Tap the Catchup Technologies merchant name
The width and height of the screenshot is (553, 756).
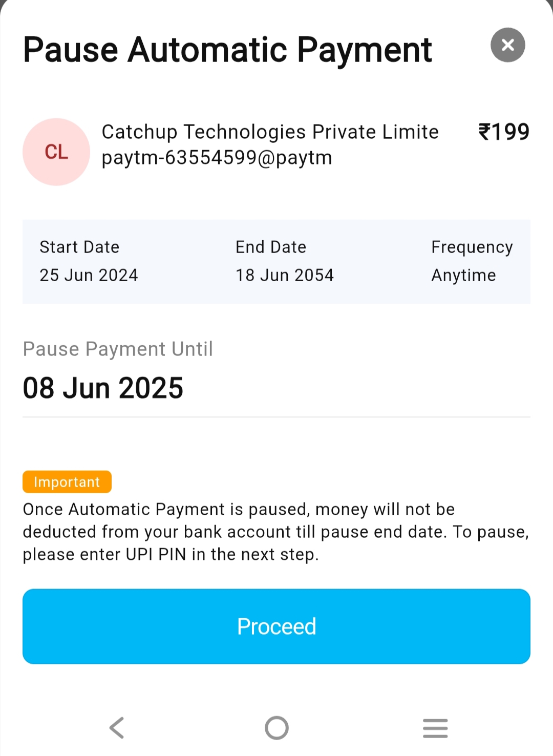[x=270, y=132]
